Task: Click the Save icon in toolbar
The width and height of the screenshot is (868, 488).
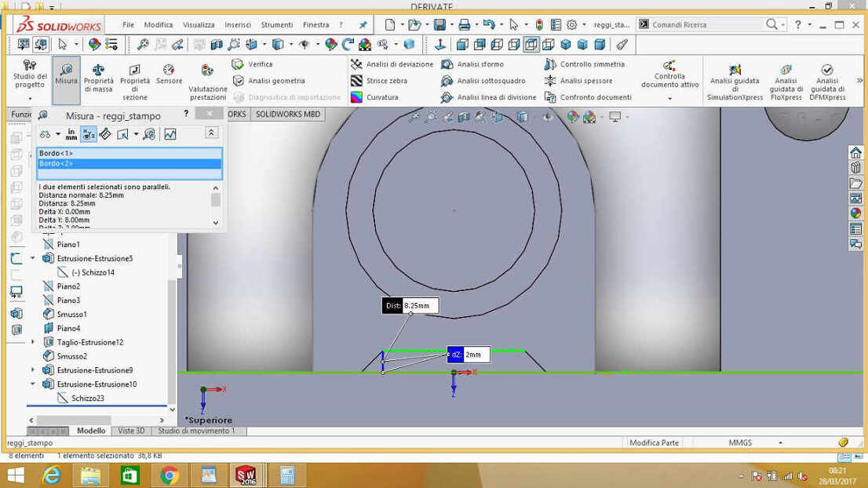Action: click(439, 24)
